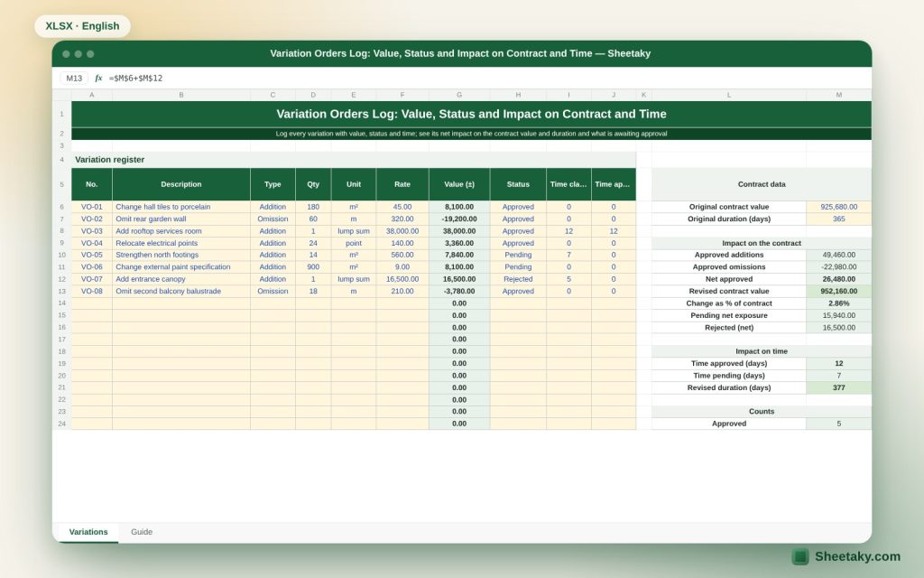Click the fx function icon

tap(98, 78)
